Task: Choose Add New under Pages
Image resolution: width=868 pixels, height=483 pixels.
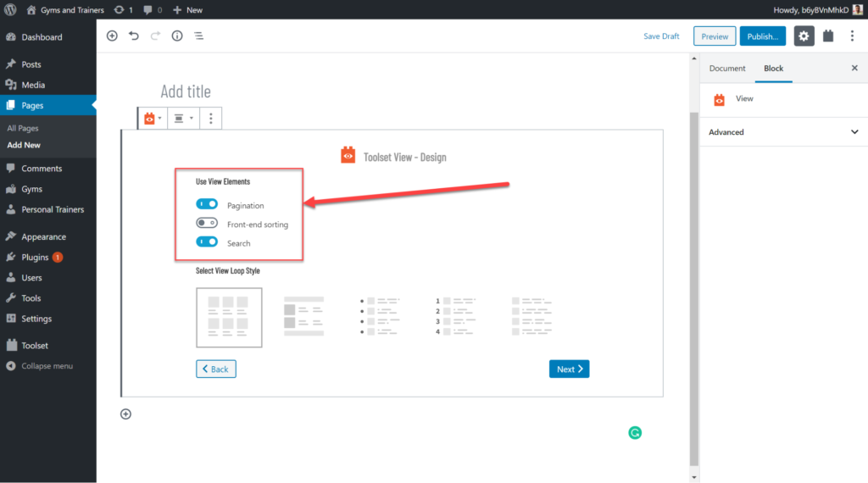Action: [24, 145]
